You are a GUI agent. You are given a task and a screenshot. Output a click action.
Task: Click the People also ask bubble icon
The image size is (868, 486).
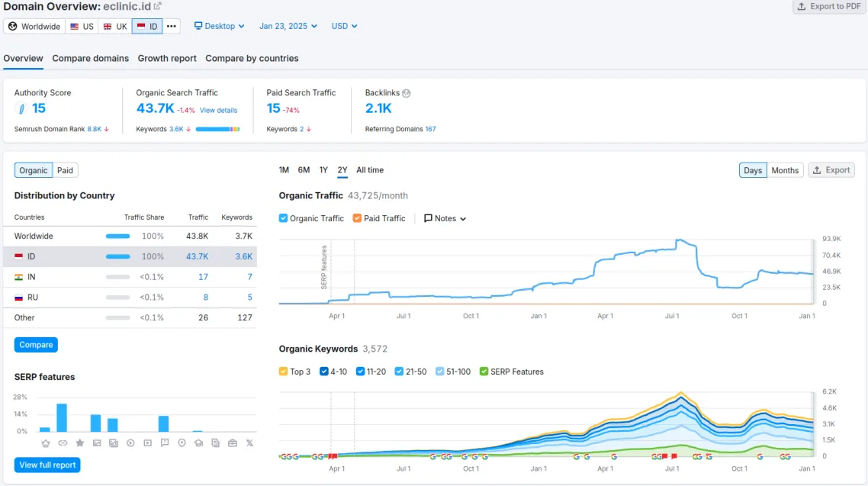pos(165,443)
